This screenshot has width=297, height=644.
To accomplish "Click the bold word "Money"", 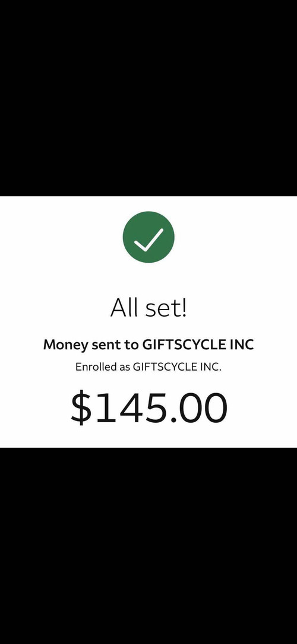I will point(65,345).
